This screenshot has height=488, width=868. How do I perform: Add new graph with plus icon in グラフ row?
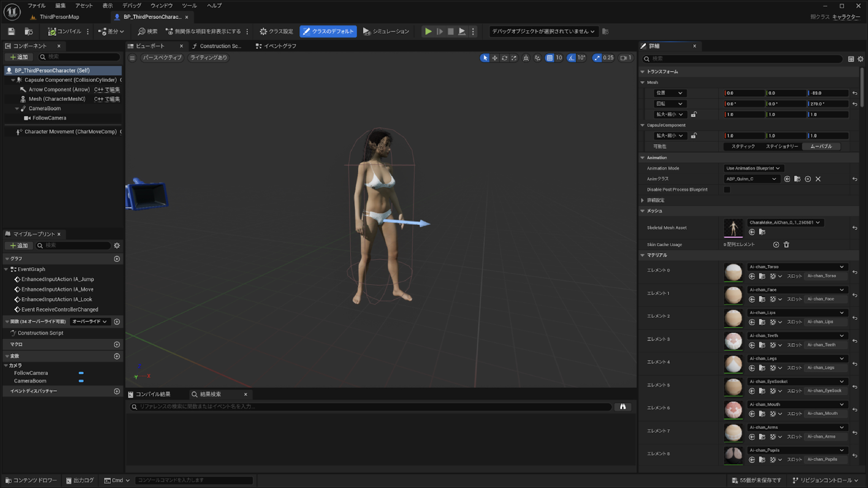coord(117,259)
